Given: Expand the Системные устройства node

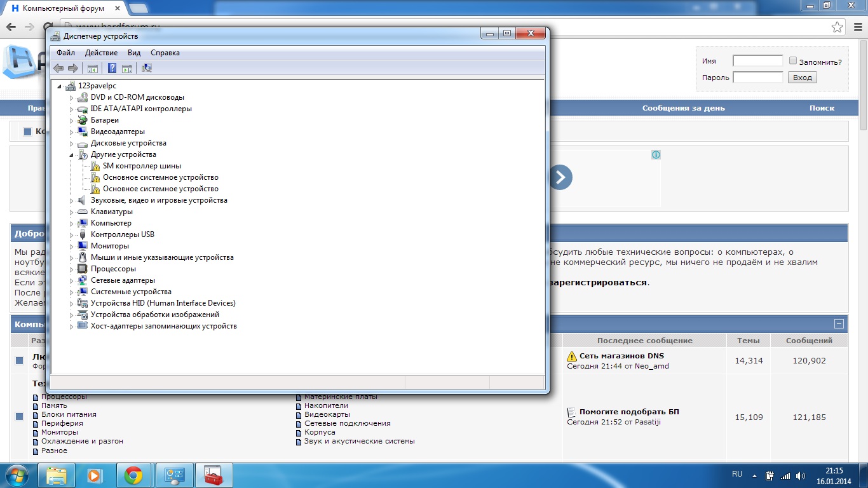Looking at the screenshot, I should pos(72,292).
